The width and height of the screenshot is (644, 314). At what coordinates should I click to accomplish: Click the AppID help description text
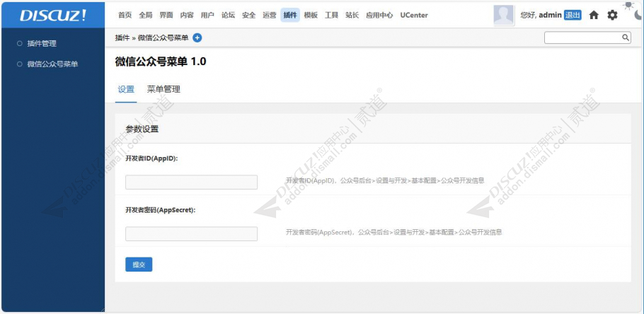click(x=385, y=180)
